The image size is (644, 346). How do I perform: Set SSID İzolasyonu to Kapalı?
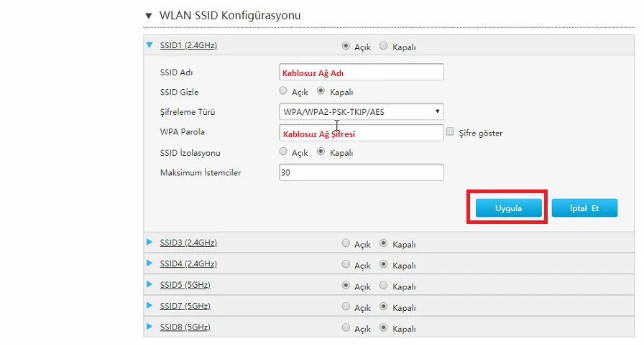pyautogui.click(x=321, y=151)
